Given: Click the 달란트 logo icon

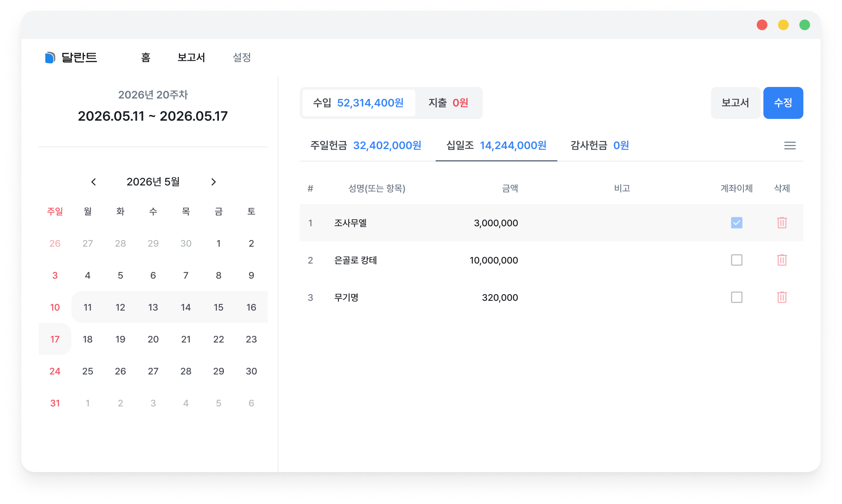Looking at the screenshot, I should 50,58.
